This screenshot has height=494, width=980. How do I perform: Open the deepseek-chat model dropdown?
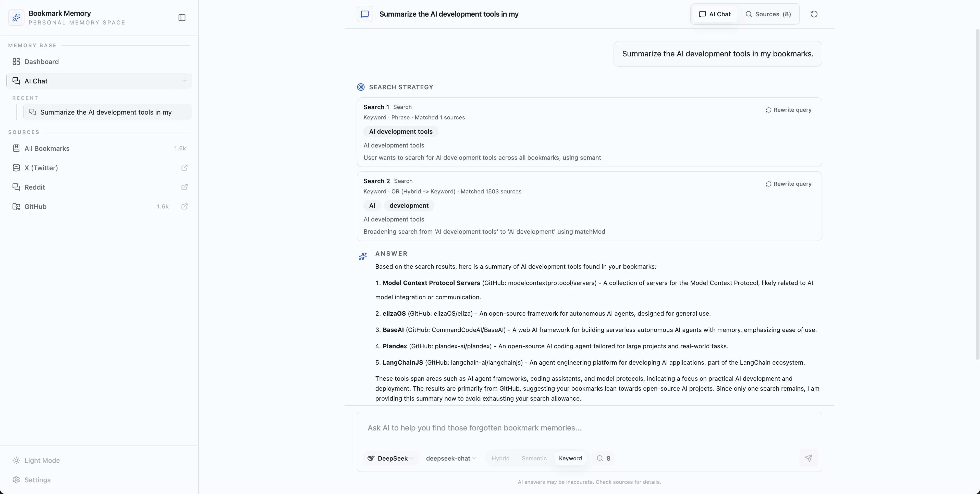coord(451,458)
